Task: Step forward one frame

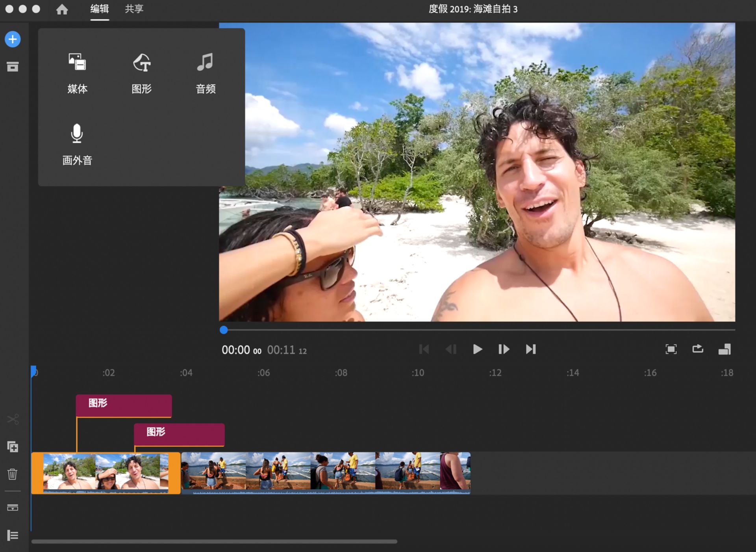Action: point(504,349)
